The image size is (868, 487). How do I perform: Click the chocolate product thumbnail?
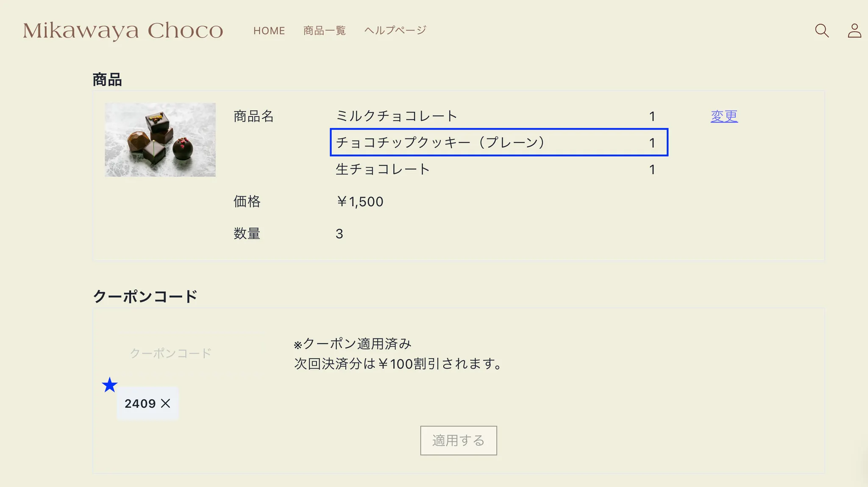tap(160, 140)
